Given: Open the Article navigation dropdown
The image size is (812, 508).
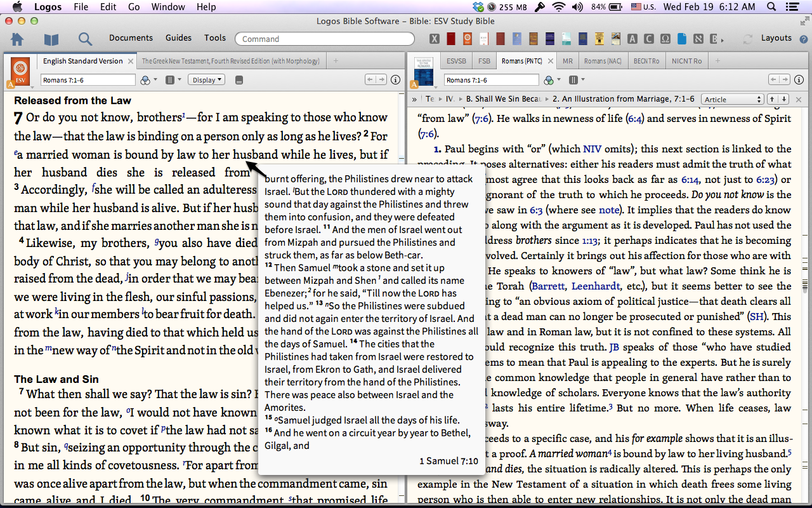Looking at the screenshot, I should [x=732, y=99].
